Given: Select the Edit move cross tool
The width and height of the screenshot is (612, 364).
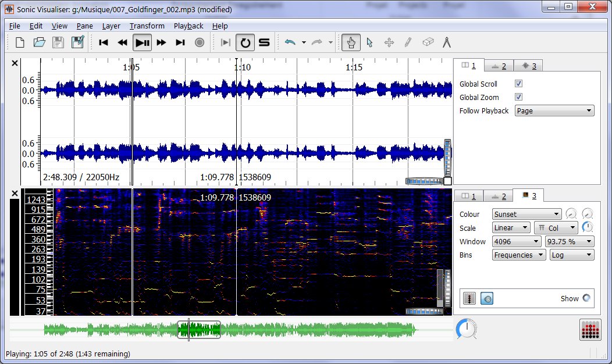Looking at the screenshot, I should coord(389,42).
